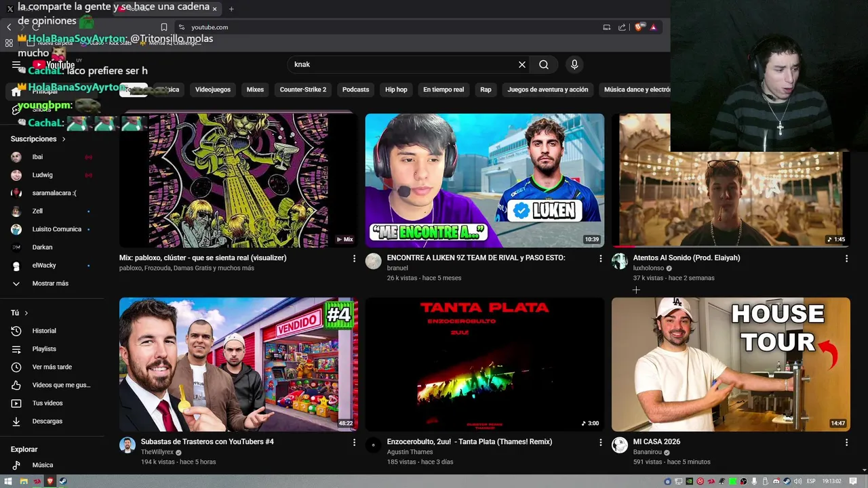Open Música under Explorar
This screenshot has width=868, height=488.
pyautogui.click(x=52, y=466)
